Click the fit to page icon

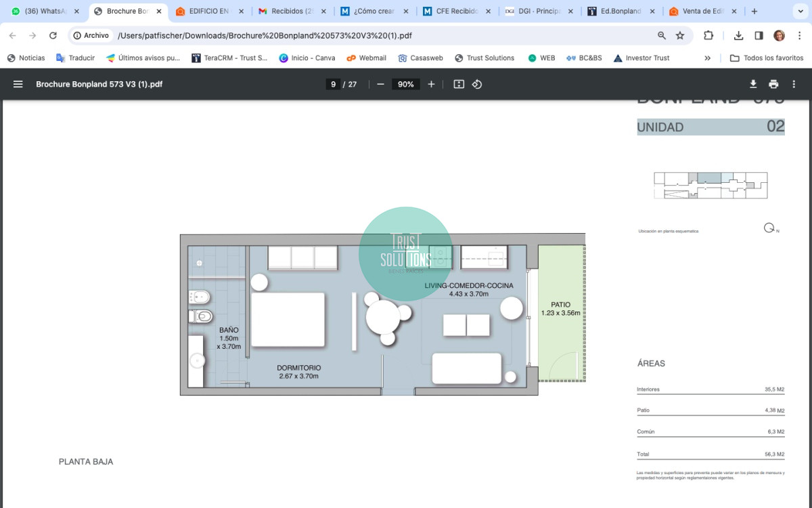[x=459, y=84]
